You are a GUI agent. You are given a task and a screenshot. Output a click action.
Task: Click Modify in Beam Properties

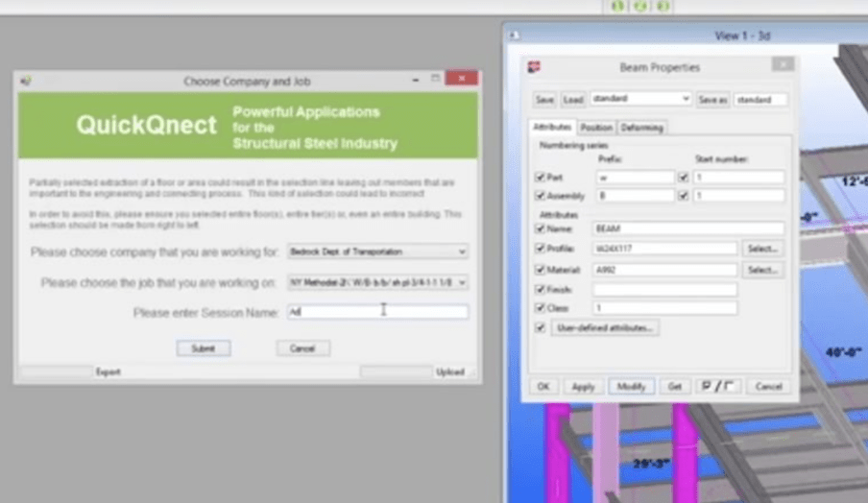(631, 386)
